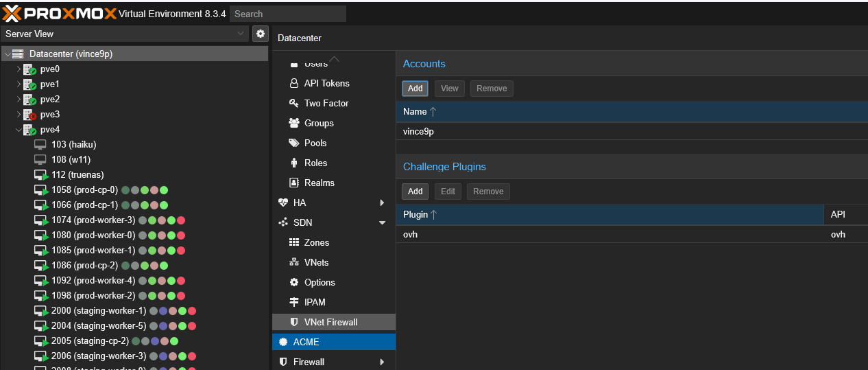Open the Zones menu item
This screenshot has width=868, height=370.
[x=316, y=242]
